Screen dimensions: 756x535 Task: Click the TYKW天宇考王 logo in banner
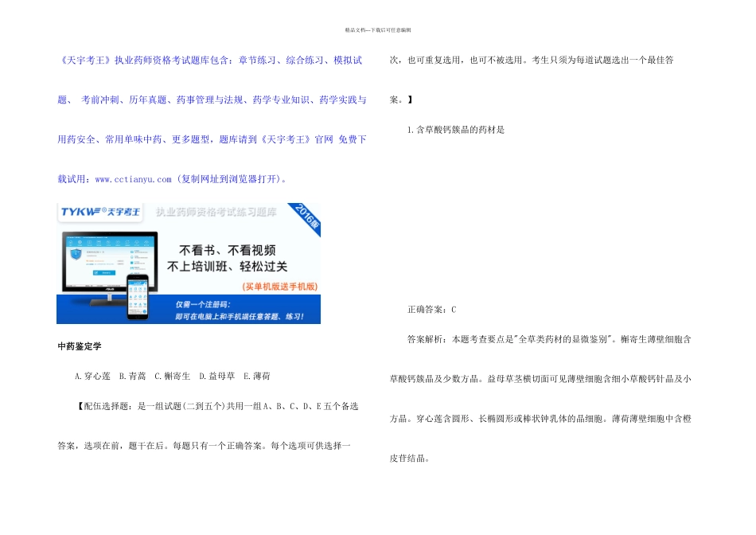point(100,212)
